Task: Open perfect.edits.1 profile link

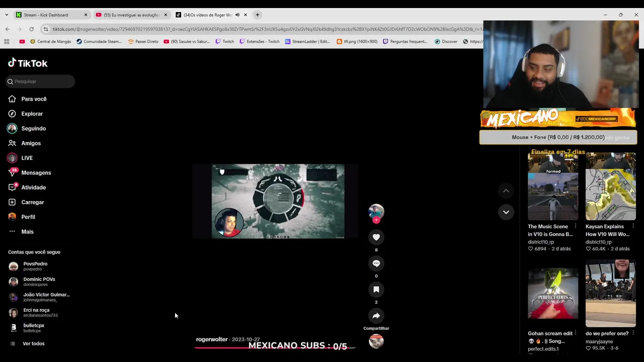Action: [543, 349]
